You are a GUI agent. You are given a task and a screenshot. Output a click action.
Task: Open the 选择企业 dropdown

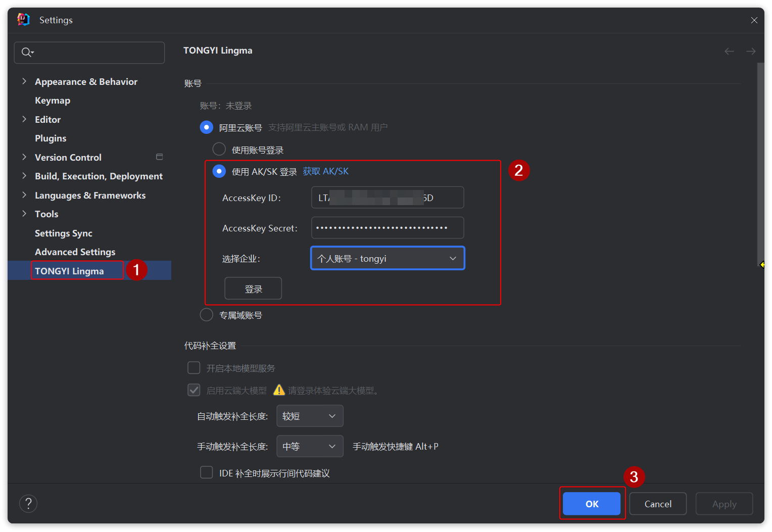[x=388, y=258]
